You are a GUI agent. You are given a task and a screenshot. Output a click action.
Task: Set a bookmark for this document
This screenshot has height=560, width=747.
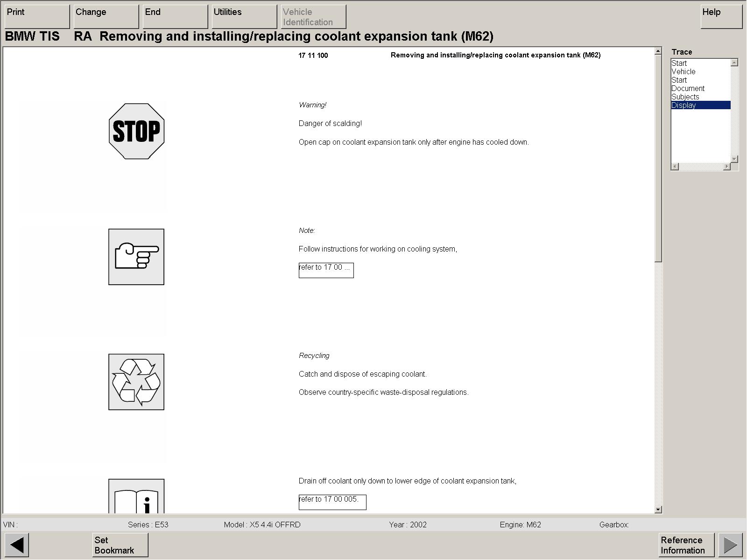[x=120, y=545]
